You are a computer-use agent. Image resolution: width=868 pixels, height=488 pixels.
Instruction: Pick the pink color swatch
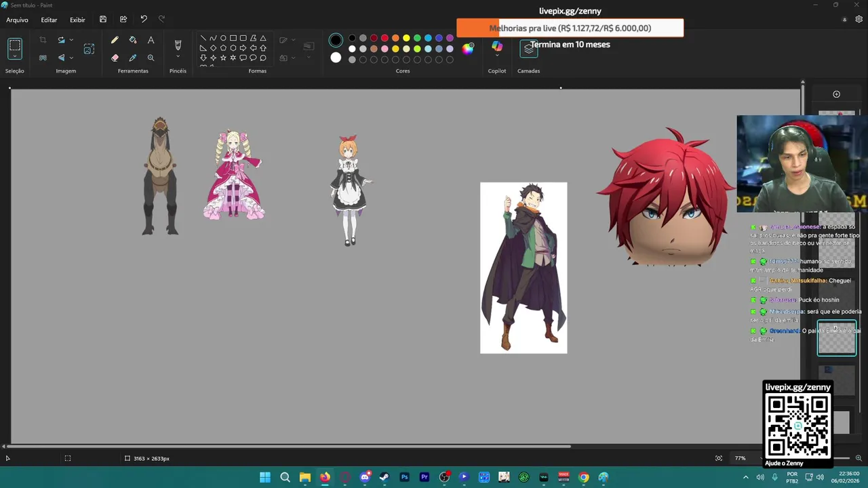click(384, 49)
